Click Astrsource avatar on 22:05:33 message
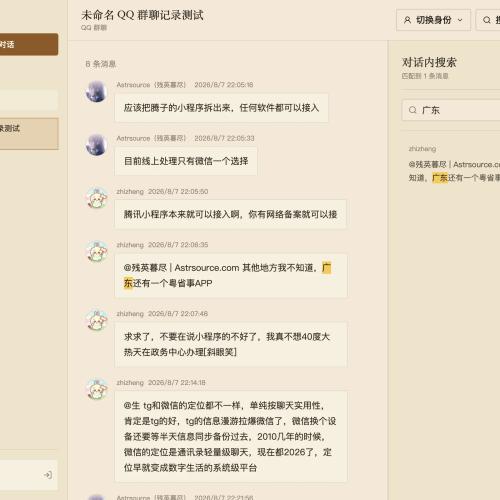Image resolution: width=500 pixels, height=500 pixels. [96, 145]
